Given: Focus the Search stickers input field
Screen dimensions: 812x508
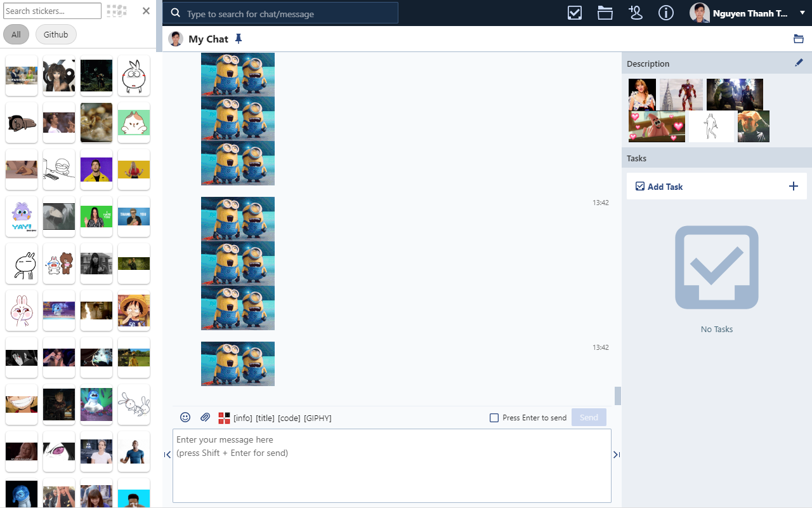Looking at the screenshot, I should click(52, 11).
